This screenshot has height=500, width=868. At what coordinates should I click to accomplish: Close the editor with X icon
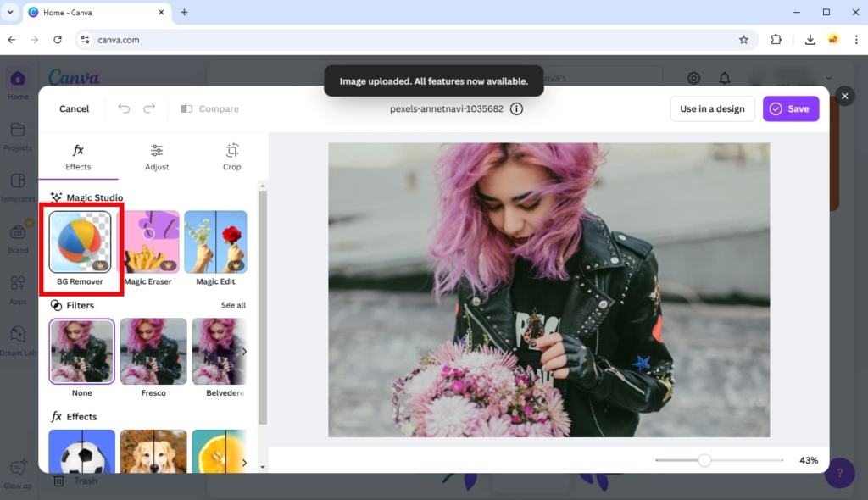845,97
